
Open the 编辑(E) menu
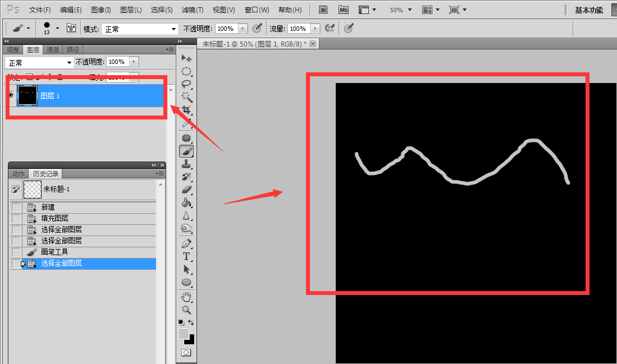71,10
